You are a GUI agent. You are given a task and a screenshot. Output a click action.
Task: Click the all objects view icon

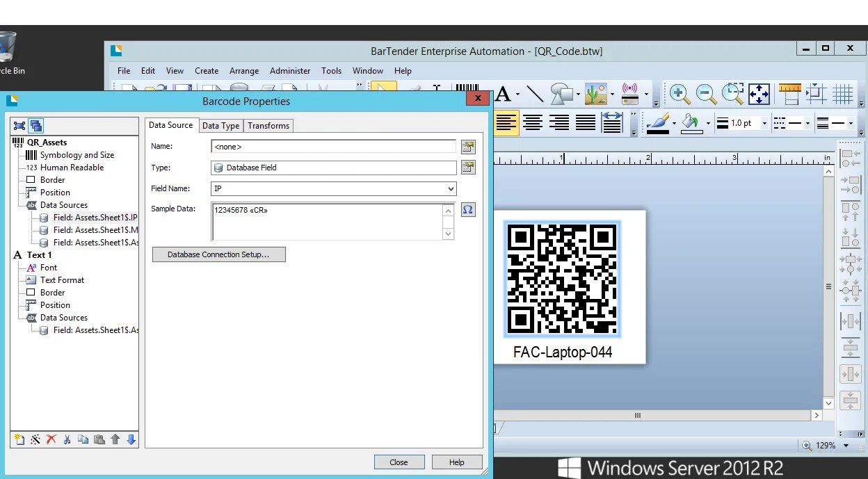click(x=36, y=126)
